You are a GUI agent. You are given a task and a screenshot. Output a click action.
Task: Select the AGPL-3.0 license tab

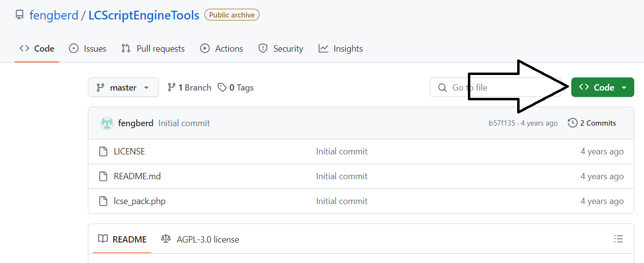[x=200, y=239]
